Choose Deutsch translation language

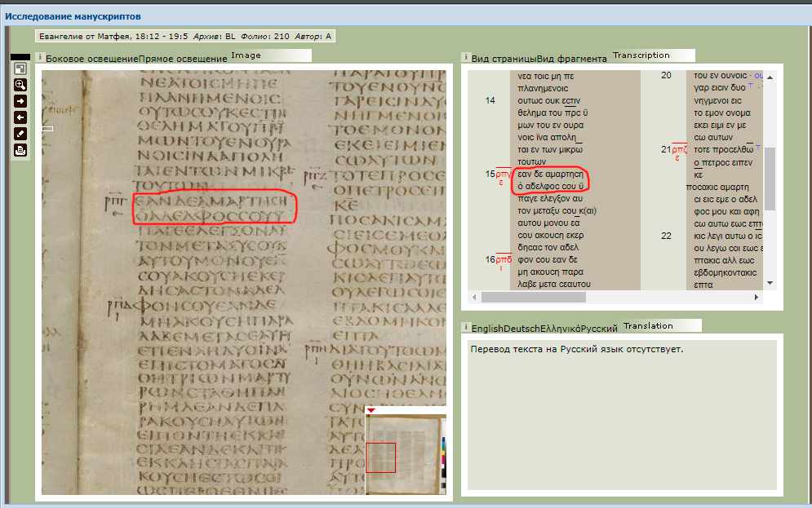coord(521,329)
